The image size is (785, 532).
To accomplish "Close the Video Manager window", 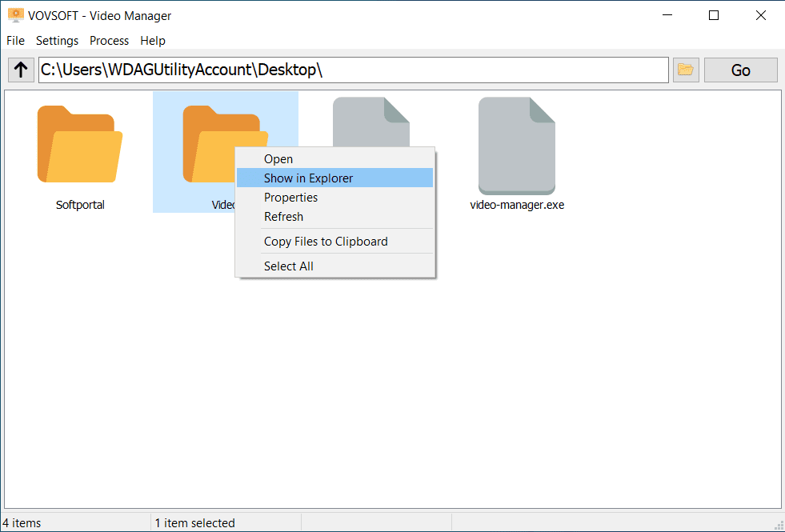I will 761,15.
